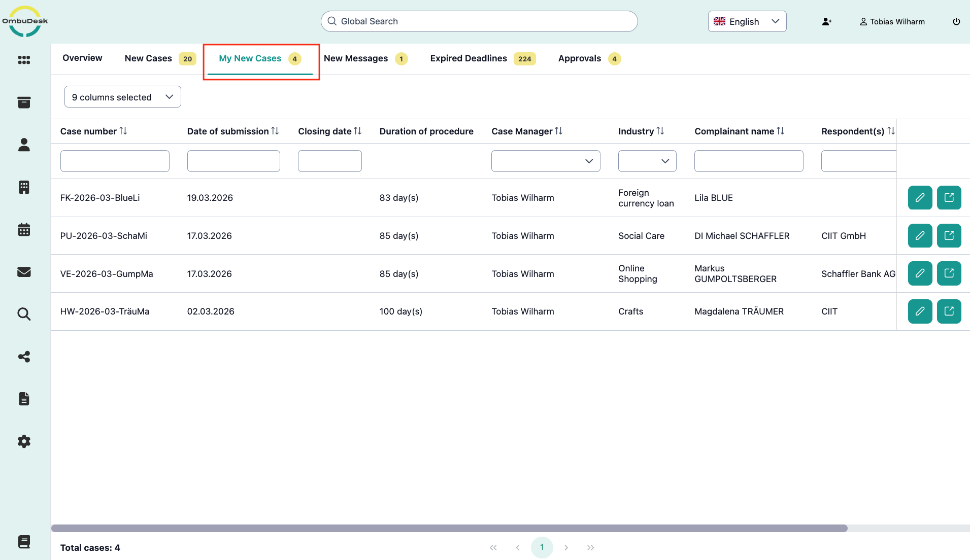
Task: Go to next page of results
Action: click(566, 547)
